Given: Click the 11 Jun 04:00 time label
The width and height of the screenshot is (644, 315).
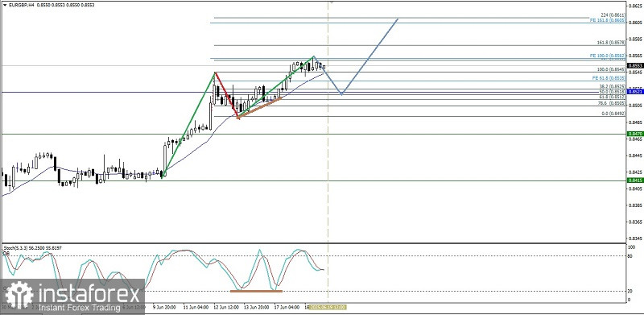Looking at the screenshot, I should (x=195, y=307).
